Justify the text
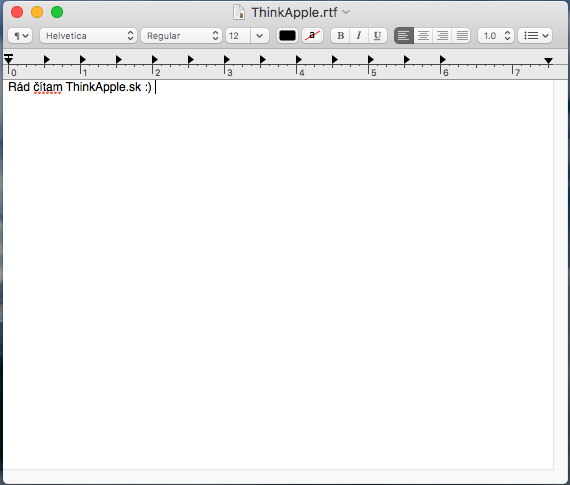Viewport: 570px width, 485px height. 462,36
